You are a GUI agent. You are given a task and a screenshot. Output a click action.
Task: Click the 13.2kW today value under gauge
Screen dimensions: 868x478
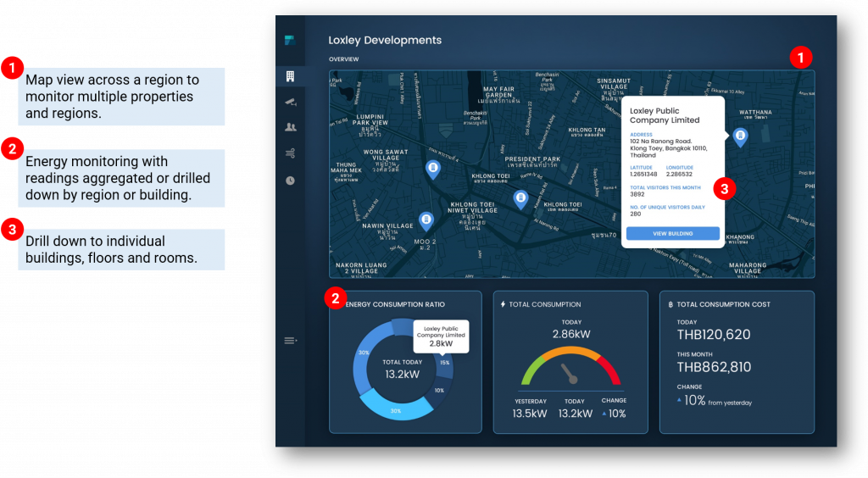576,414
